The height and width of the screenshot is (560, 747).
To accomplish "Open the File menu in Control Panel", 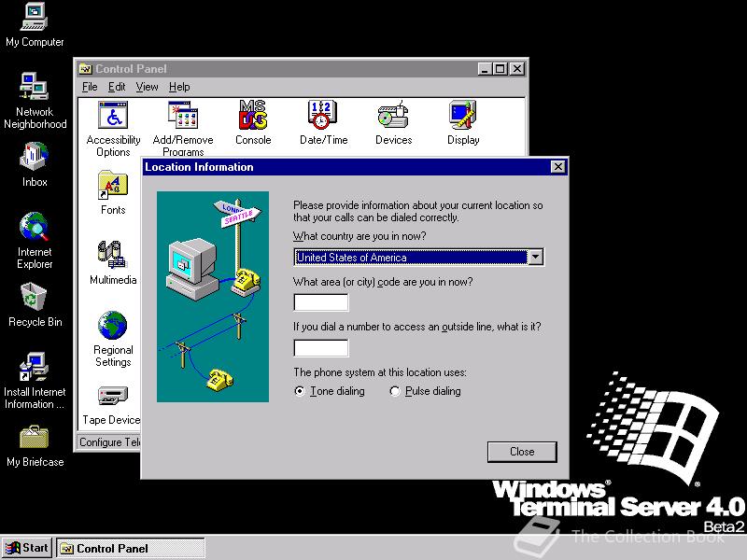I will pyautogui.click(x=90, y=87).
